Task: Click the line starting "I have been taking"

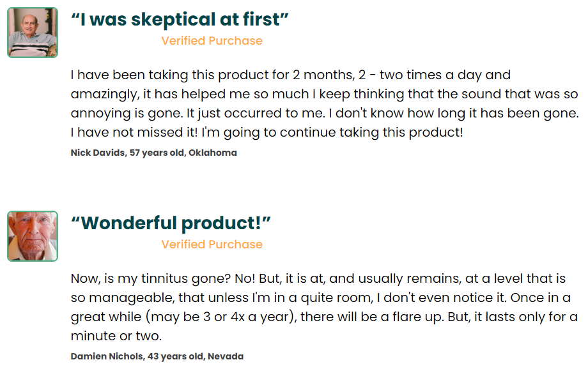Action: (291, 75)
